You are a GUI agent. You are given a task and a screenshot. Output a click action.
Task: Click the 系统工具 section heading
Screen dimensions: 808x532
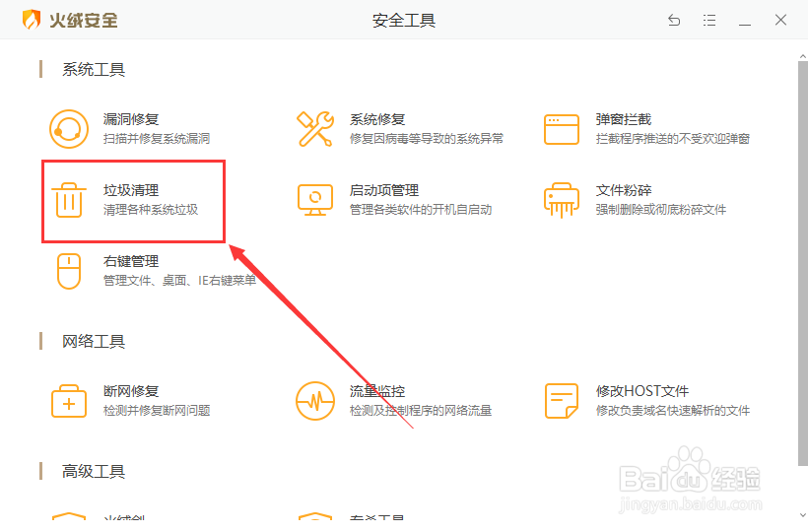(x=94, y=70)
